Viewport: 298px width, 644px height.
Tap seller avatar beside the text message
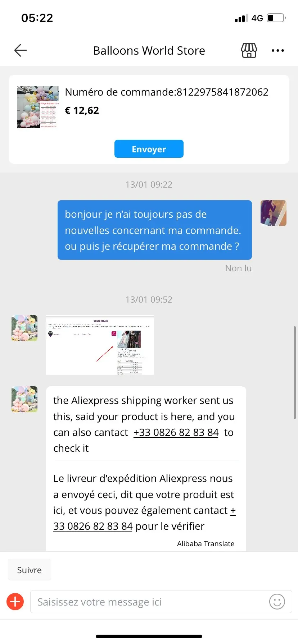coord(24,399)
